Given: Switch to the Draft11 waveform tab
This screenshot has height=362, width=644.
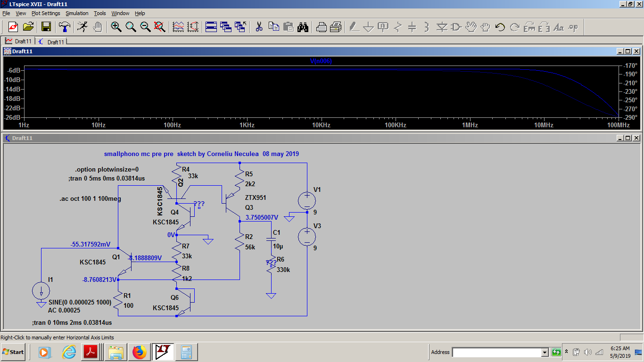Looking at the screenshot, I should tap(18, 41).
